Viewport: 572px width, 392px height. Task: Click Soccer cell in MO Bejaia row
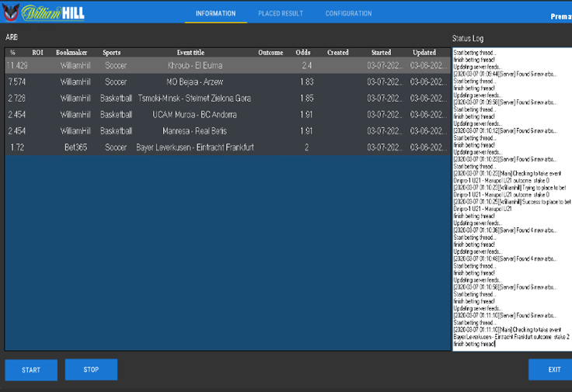[x=116, y=82]
